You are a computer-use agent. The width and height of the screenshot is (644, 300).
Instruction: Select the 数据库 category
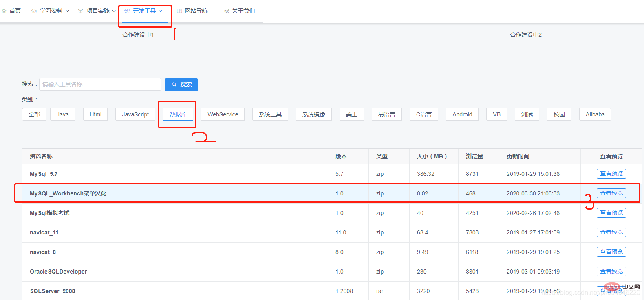(x=178, y=114)
